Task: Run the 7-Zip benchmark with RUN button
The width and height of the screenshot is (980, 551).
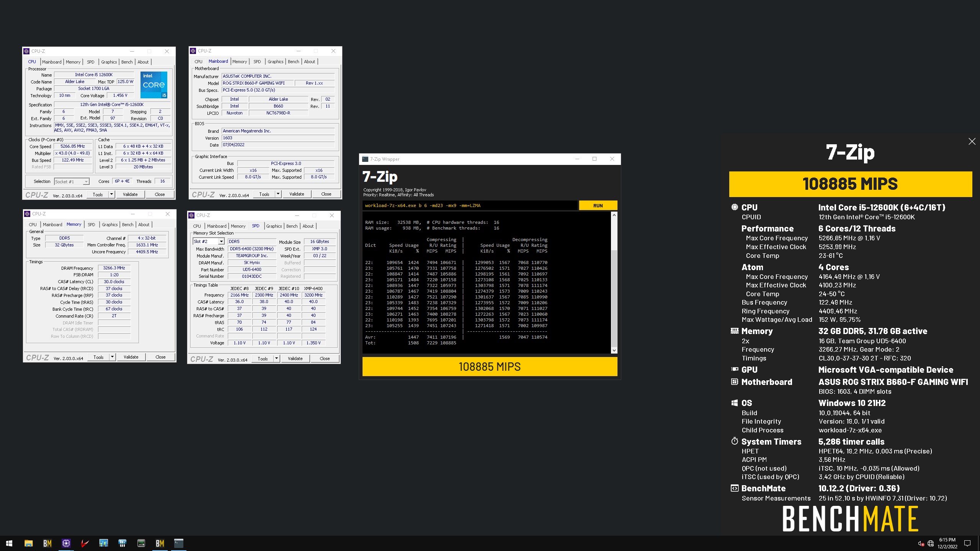Action: (598, 205)
